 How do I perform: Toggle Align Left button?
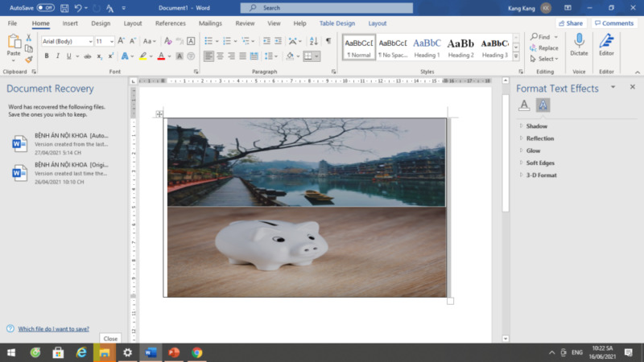tap(208, 56)
